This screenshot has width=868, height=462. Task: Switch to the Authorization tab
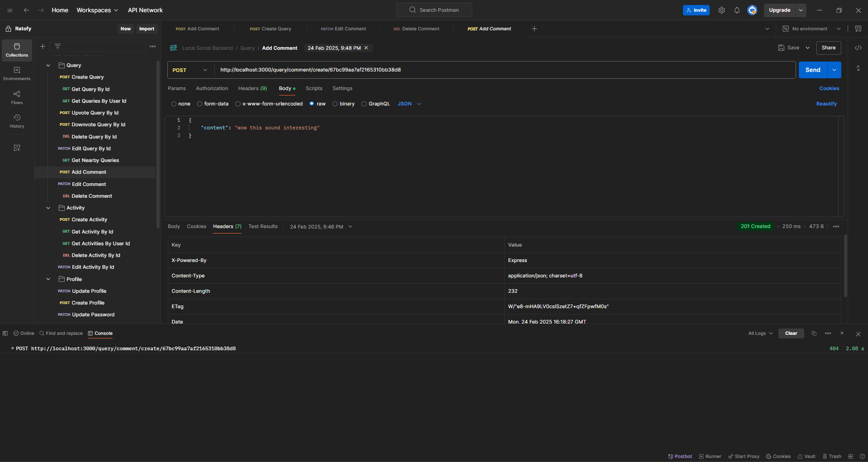212,88
